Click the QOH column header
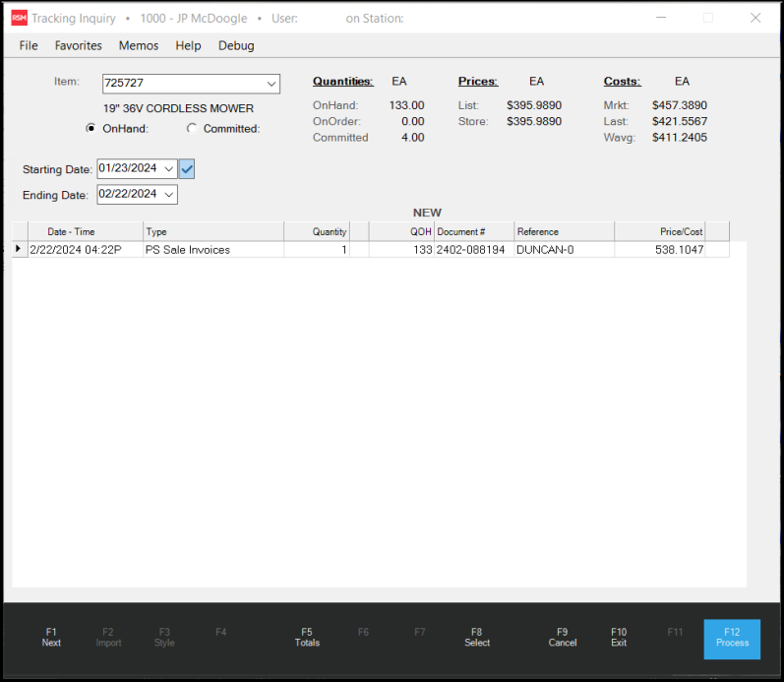Screen dimensions: 784x682 pyautogui.click(x=401, y=231)
